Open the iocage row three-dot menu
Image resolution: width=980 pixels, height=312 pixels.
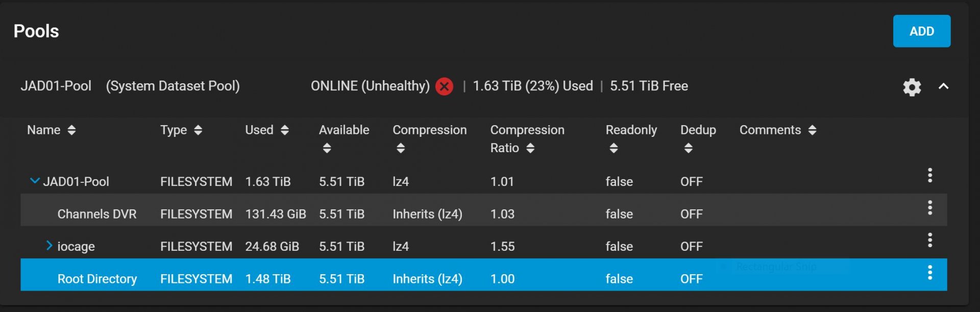click(929, 240)
